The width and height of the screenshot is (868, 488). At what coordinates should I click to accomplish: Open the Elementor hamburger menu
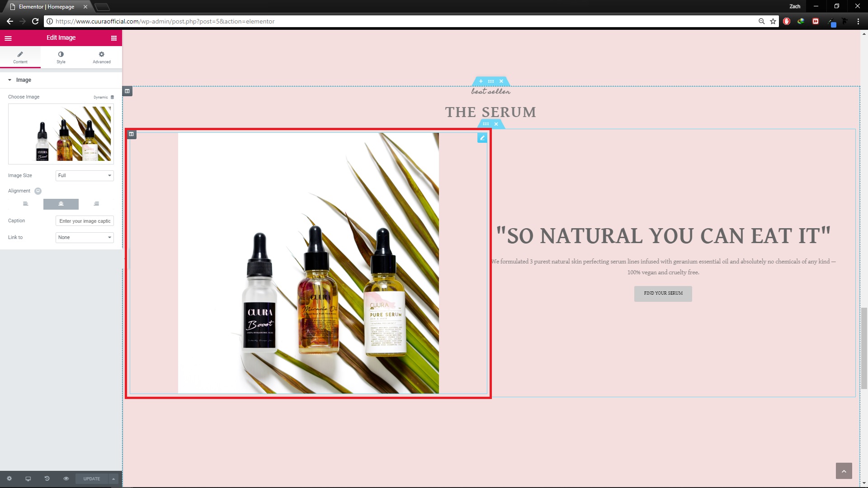click(8, 38)
